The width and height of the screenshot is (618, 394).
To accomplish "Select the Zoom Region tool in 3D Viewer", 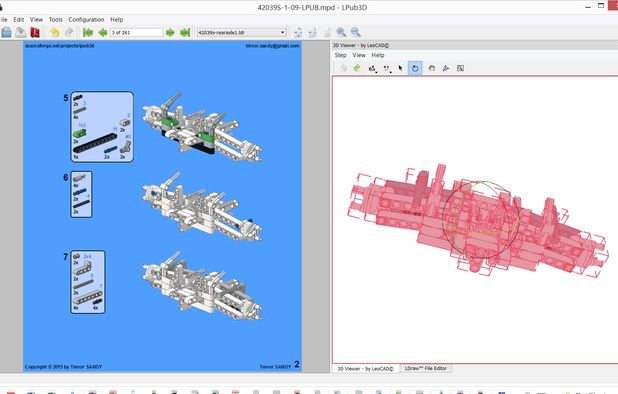I will [460, 68].
